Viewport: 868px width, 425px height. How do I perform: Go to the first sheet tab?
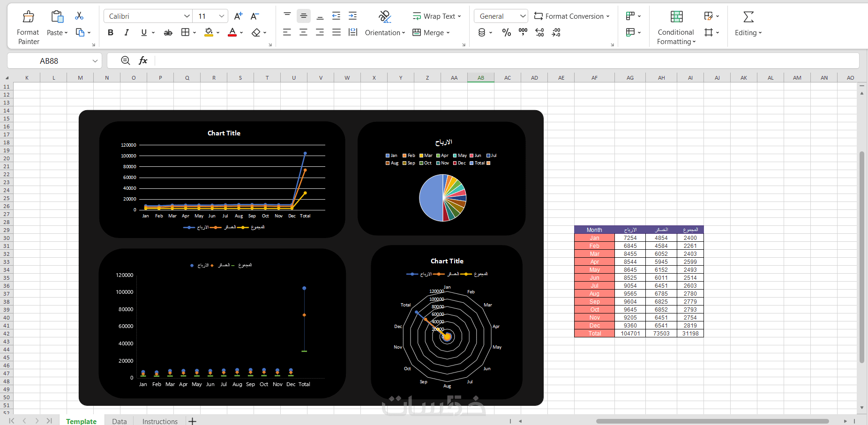12,421
